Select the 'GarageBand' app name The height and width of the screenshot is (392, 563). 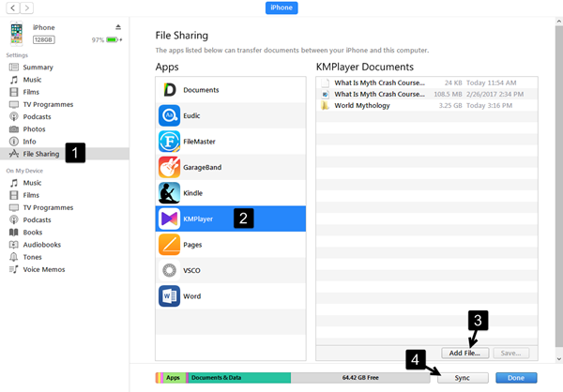(x=202, y=167)
